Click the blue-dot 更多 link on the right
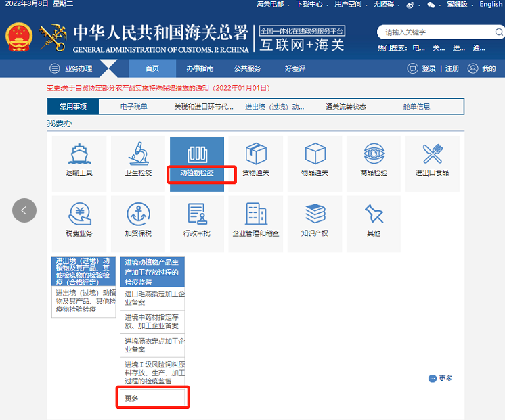 (440, 379)
